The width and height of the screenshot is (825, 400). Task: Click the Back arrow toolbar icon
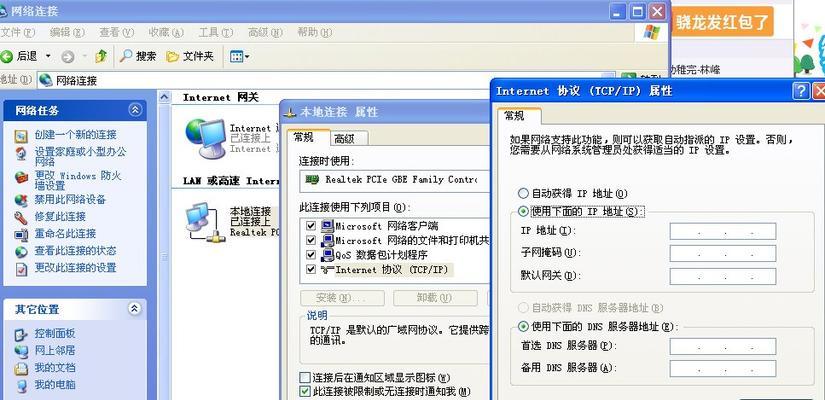[x=7, y=56]
